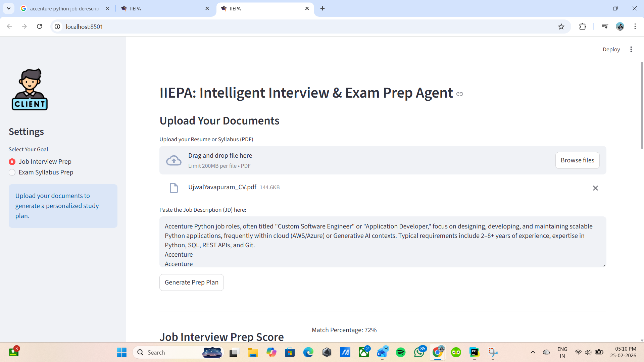Open Windows Start menu
The image size is (644, 362).
tap(121, 353)
